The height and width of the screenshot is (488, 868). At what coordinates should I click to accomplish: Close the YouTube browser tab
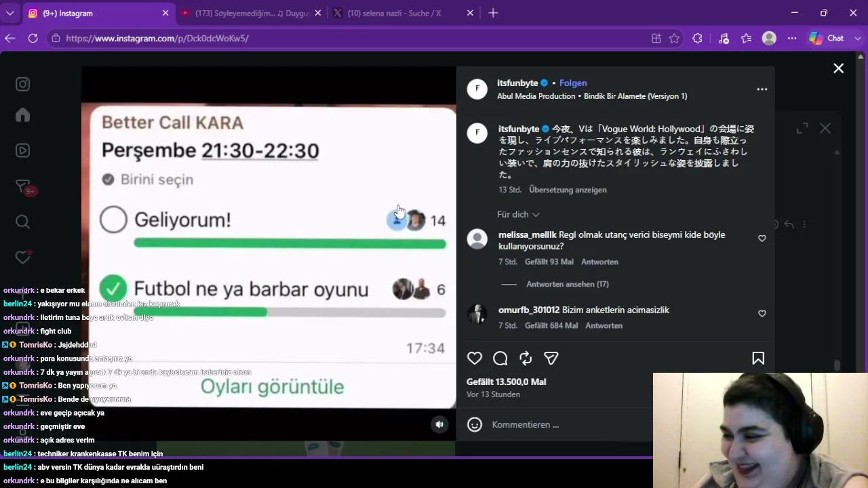(x=318, y=13)
